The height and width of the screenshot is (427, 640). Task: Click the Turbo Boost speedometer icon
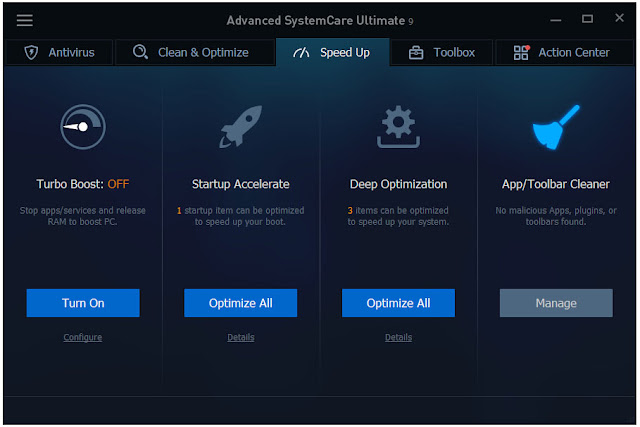pos(83,127)
